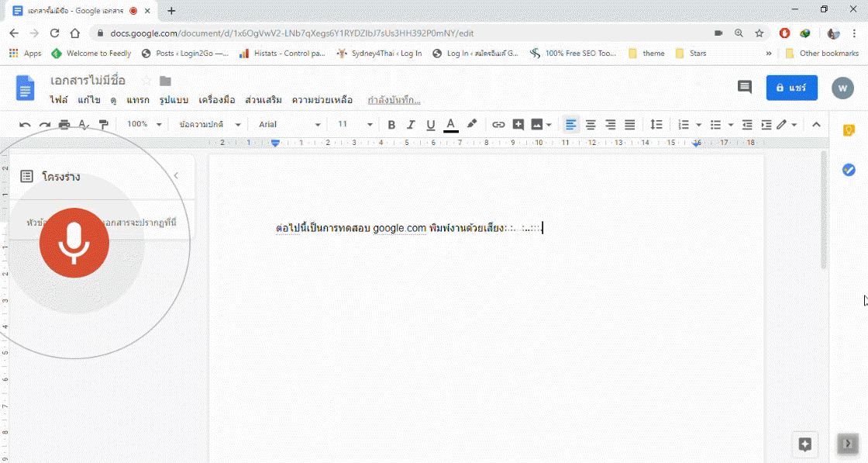Open the text color picker

[450, 125]
